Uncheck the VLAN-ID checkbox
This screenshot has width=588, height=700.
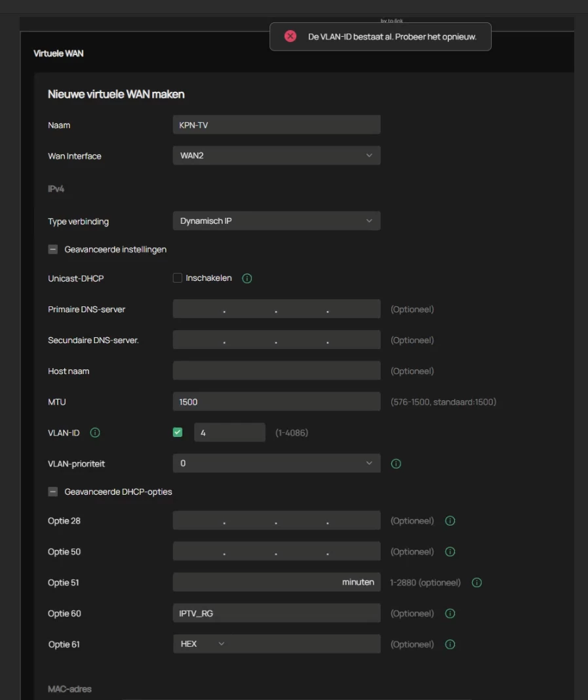click(178, 432)
